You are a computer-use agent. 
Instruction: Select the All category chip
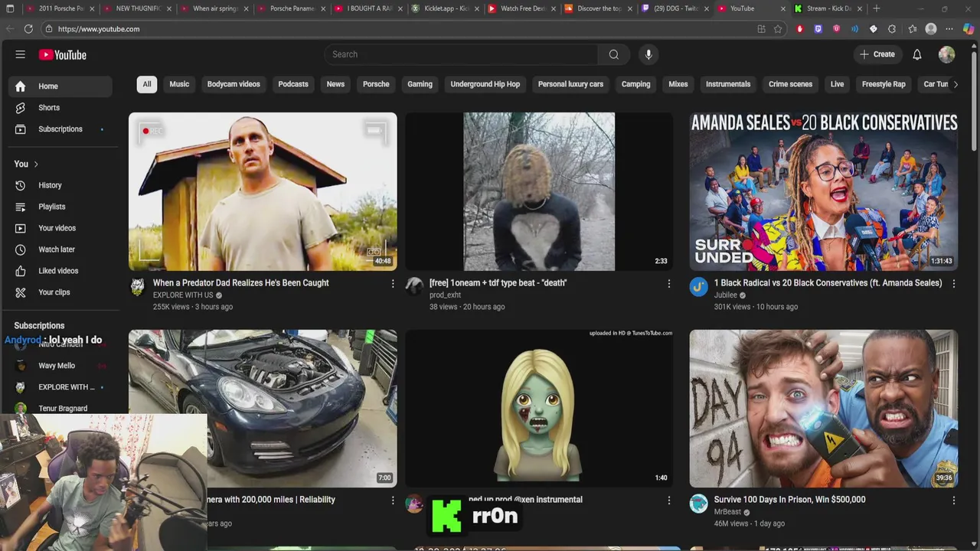pyautogui.click(x=147, y=84)
